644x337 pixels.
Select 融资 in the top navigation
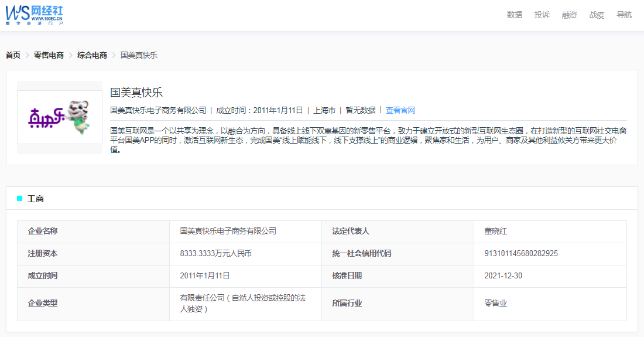coord(569,15)
